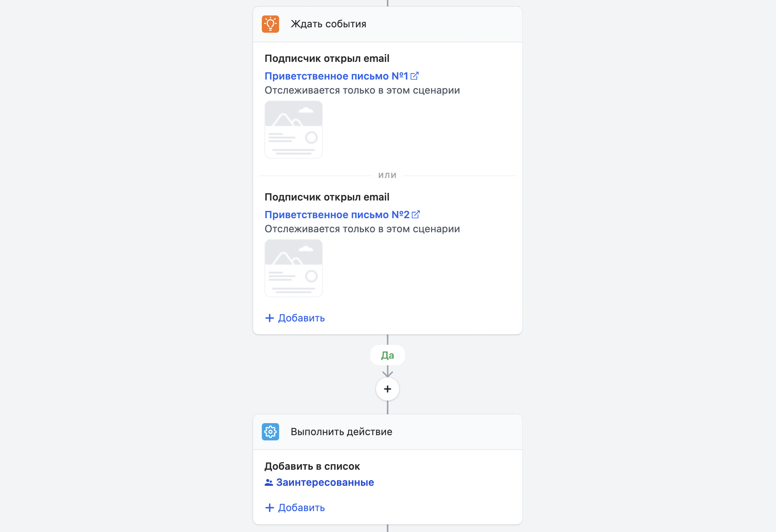The image size is (776, 532).
Task: Click Добавить in the action block
Action: pos(295,507)
